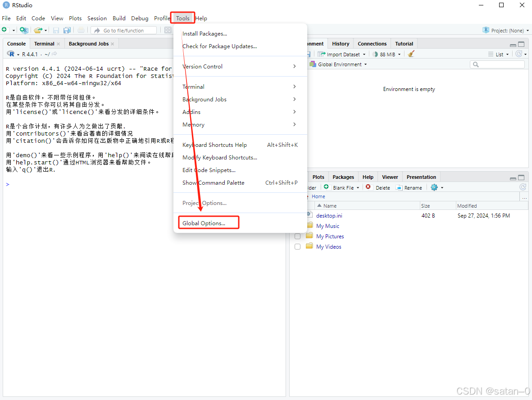Refresh the Files pane listing

coord(523,187)
